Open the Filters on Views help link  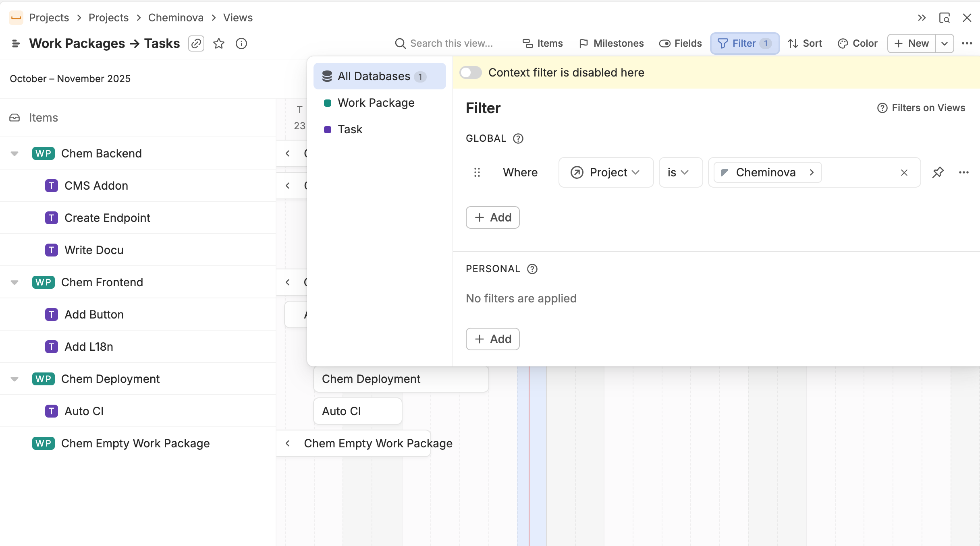(921, 108)
